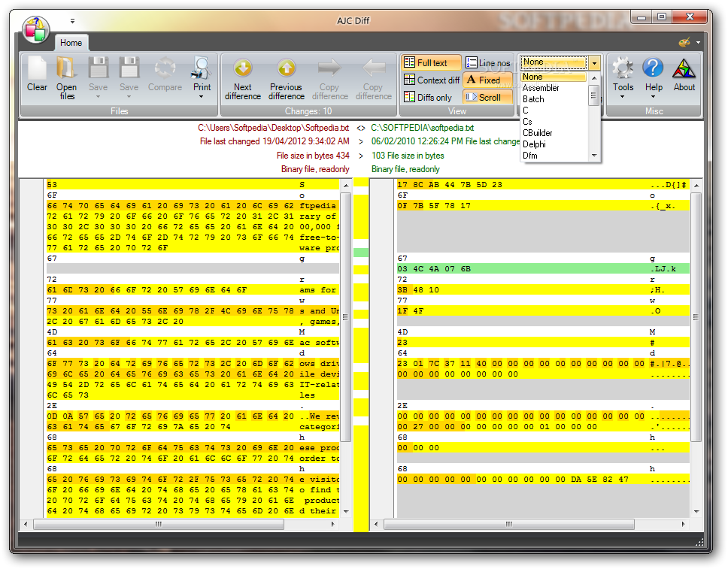Expand the second Save dropdown arrow

coord(129,97)
